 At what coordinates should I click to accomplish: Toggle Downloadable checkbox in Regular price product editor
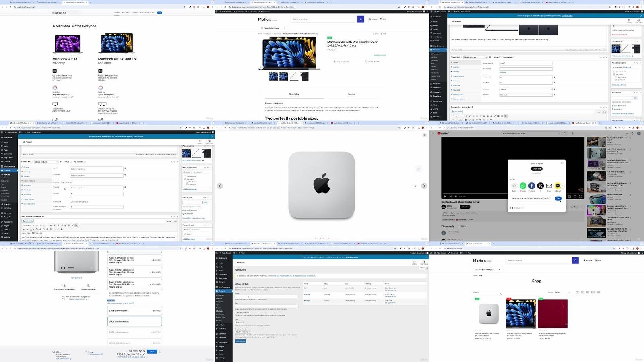point(514,57)
